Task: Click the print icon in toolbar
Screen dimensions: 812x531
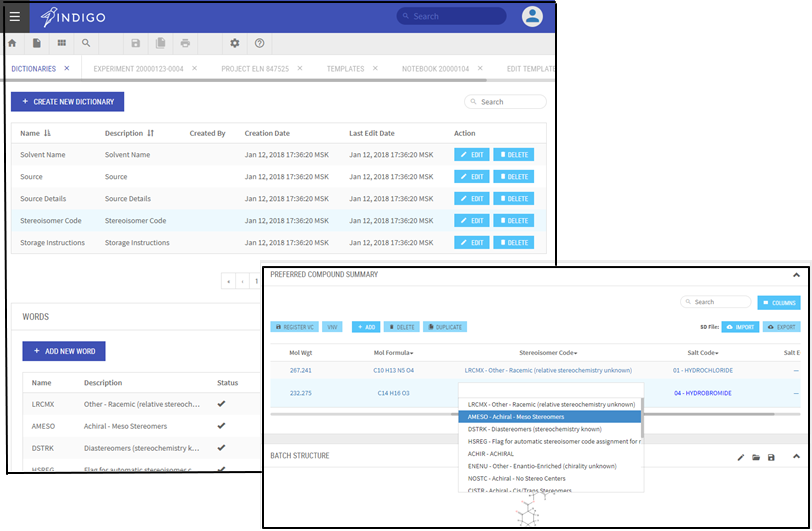Action: coord(186,43)
